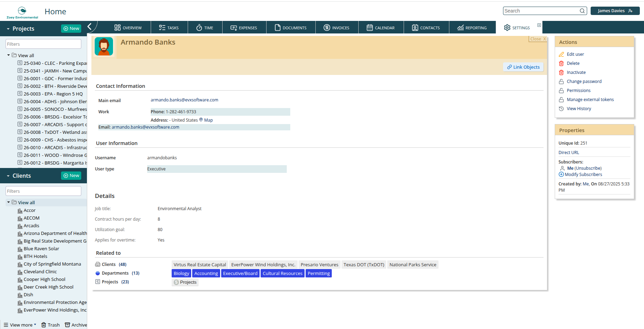Open the Direct URL link
This screenshot has width=644, height=329.
point(569,153)
